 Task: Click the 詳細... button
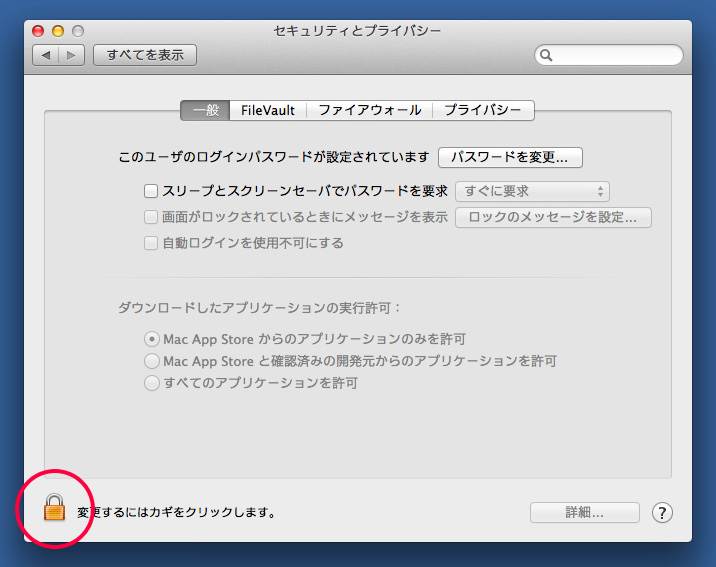point(584,513)
